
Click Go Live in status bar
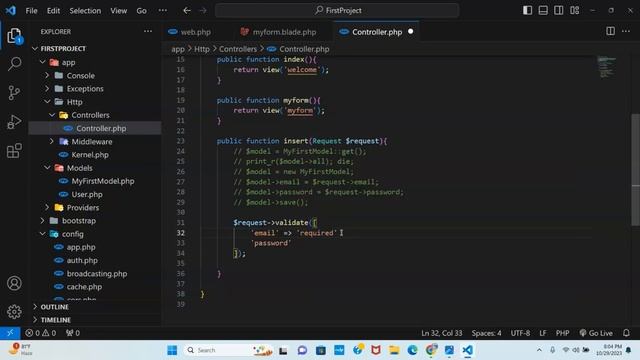596,333
